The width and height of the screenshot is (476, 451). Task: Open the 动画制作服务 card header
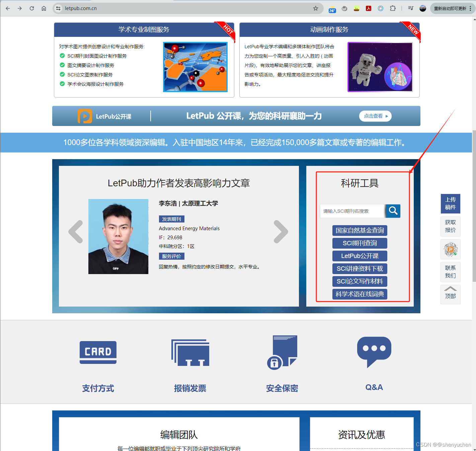coord(329,29)
